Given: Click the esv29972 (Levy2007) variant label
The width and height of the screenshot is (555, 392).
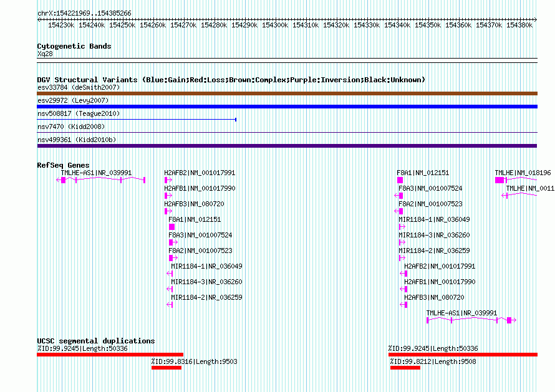Looking at the screenshot, I should coord(73,100).
